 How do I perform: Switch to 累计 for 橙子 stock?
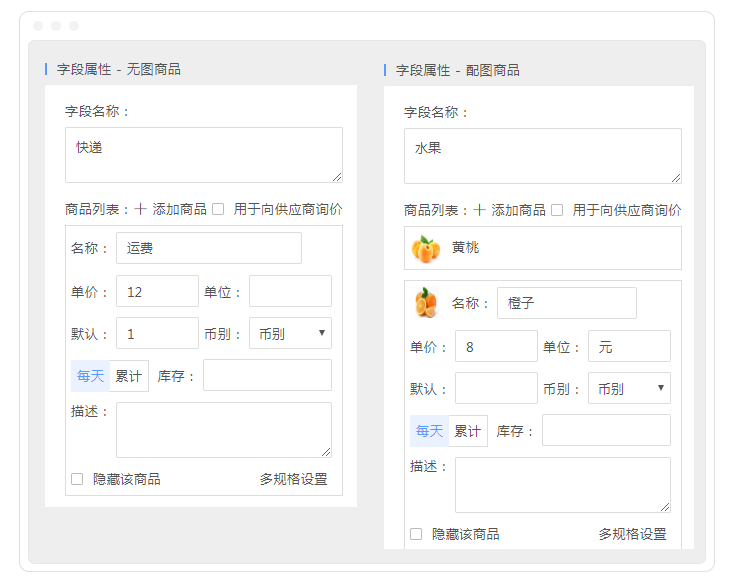coord(468,431)
